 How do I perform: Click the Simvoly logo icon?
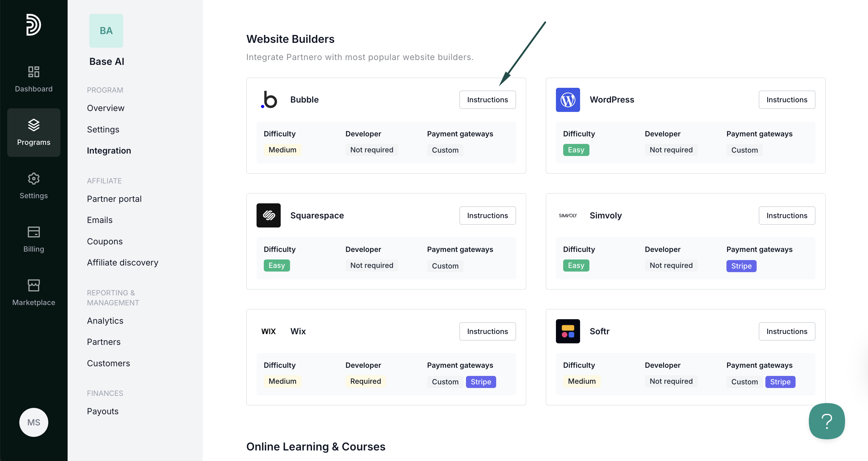tap(568, 215)
